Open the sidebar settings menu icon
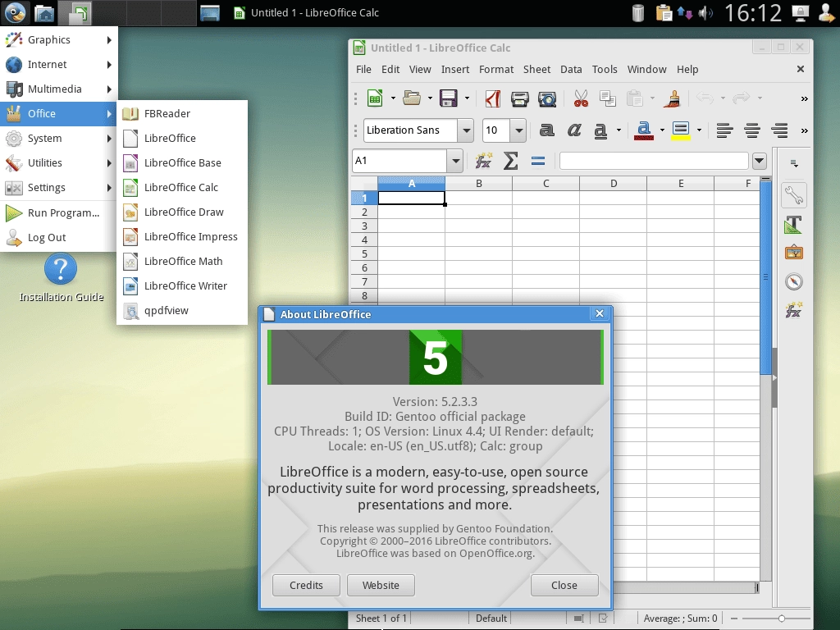 [794, 163]
